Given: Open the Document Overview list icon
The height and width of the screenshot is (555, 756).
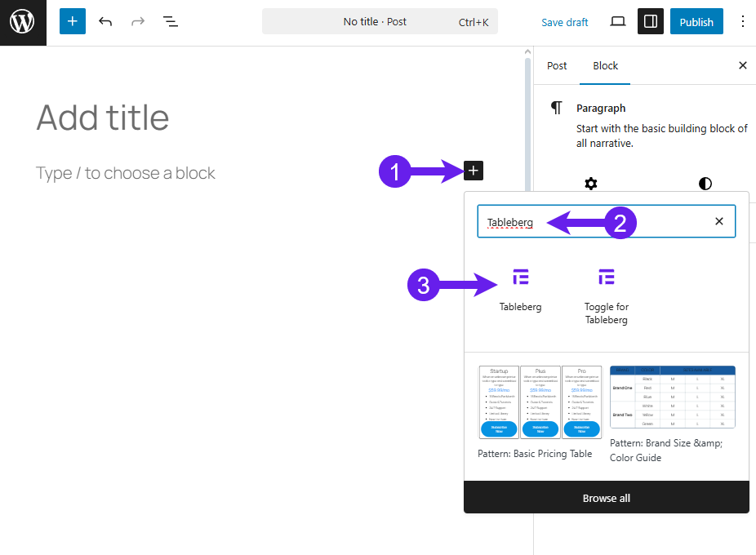Looking at the screenshot, I should 171,22.
